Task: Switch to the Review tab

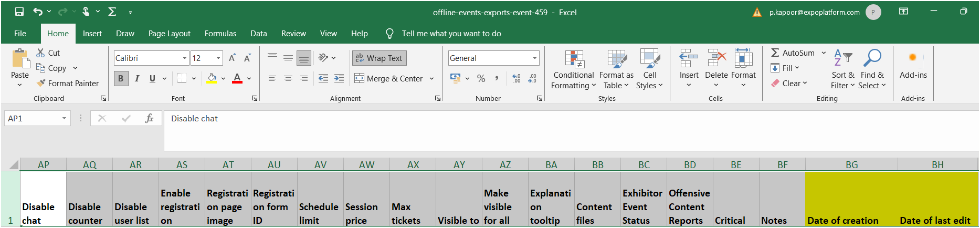Action: [293, 33]
